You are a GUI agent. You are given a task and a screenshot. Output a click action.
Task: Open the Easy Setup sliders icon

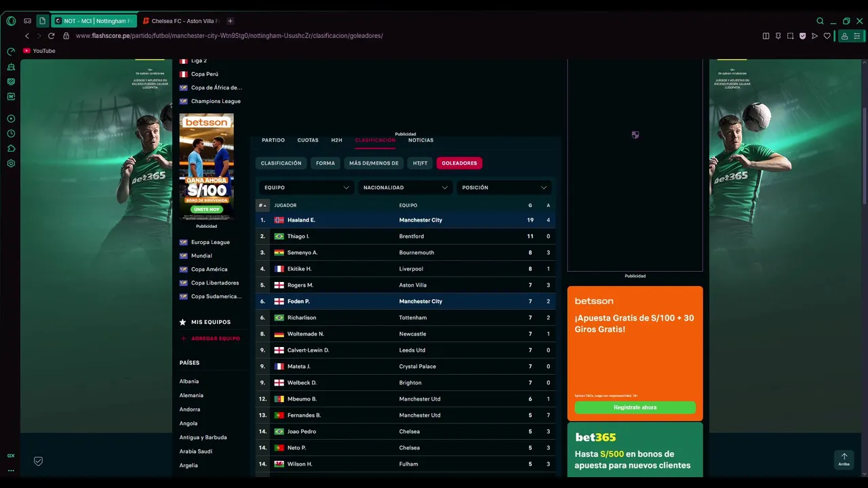click(856, 36)
